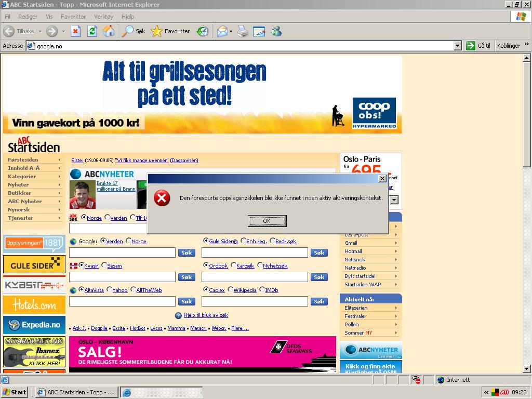Open the Hotels.com banner
Image resolution: width=532 pixels, height=399 pixels.
pyautogui.click(x=34, y=304)
